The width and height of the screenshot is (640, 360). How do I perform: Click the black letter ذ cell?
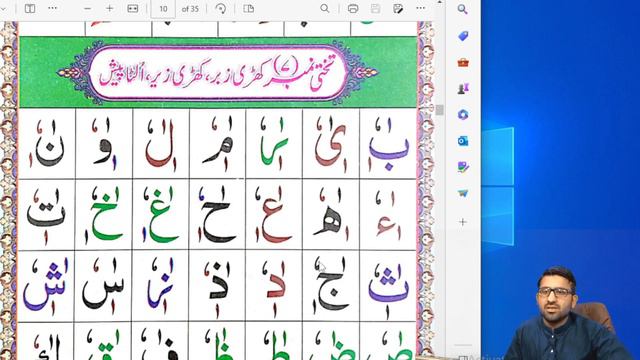point(218,286)
